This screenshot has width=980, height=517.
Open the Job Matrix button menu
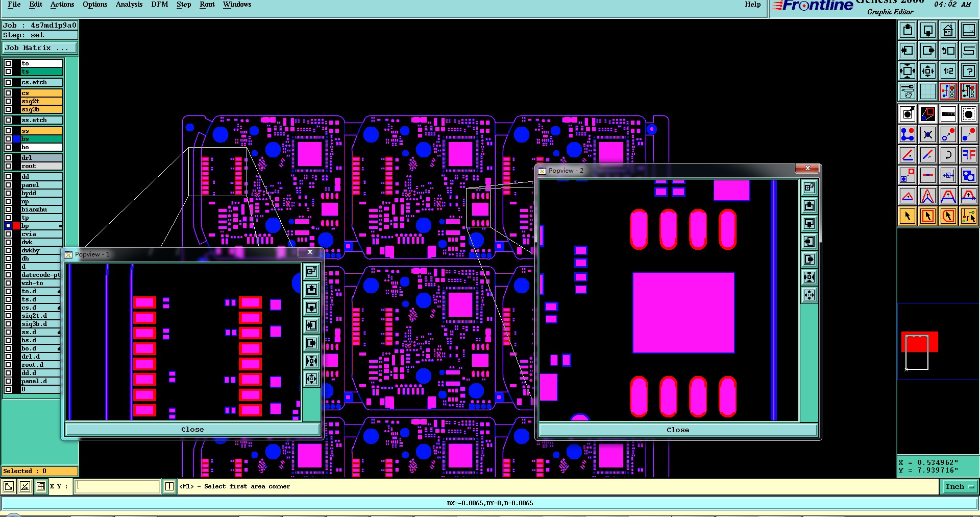(40, 48)
